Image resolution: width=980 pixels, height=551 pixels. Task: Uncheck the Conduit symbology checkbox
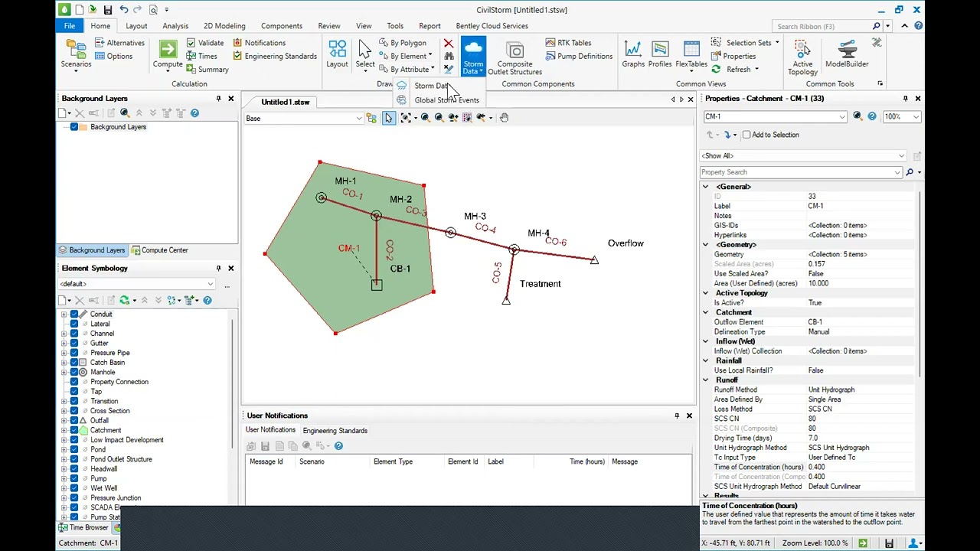(74, 315)
